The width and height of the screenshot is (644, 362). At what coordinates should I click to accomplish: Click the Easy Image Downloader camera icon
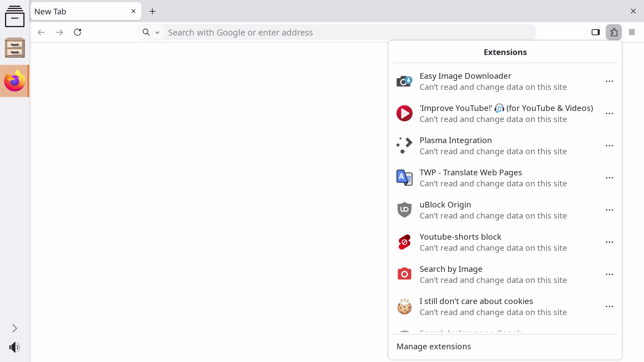click(404, 81)
